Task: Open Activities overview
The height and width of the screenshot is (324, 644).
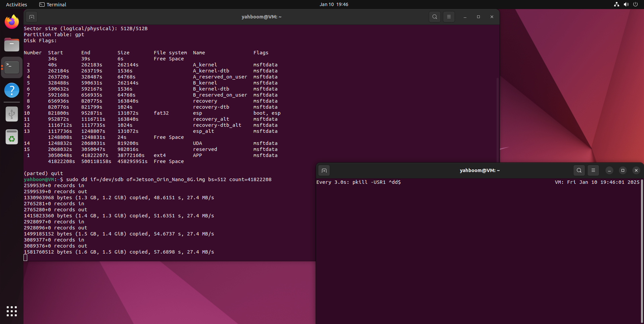Action: [x=16, y=4]
